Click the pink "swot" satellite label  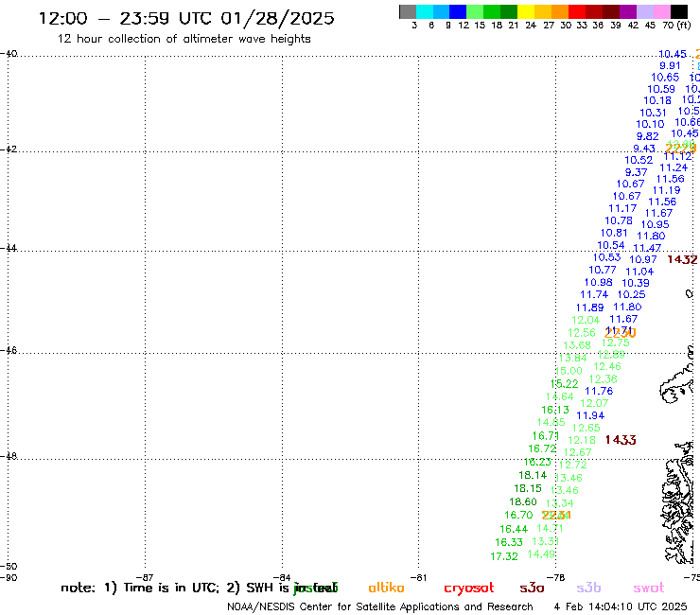tap(649, 588)
